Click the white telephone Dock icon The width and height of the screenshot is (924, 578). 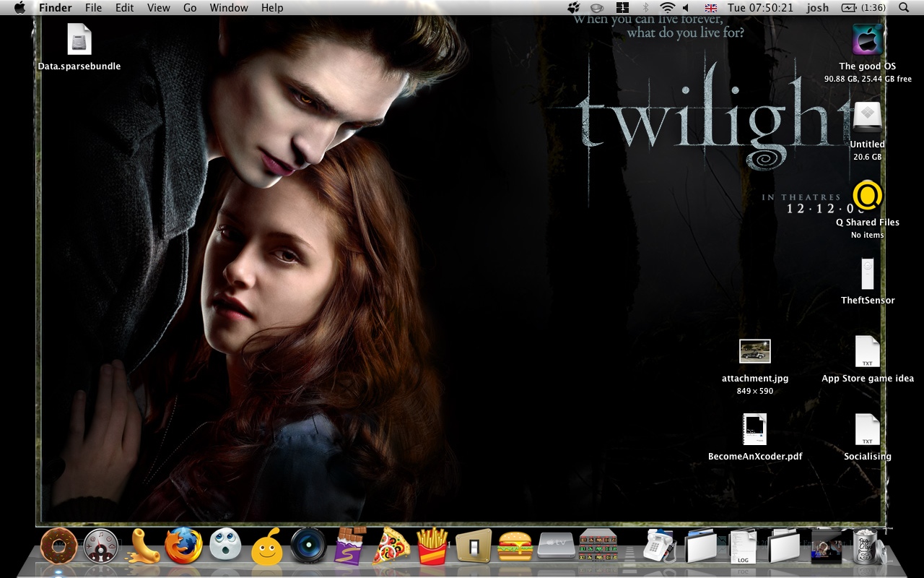(x=658, y=545)
